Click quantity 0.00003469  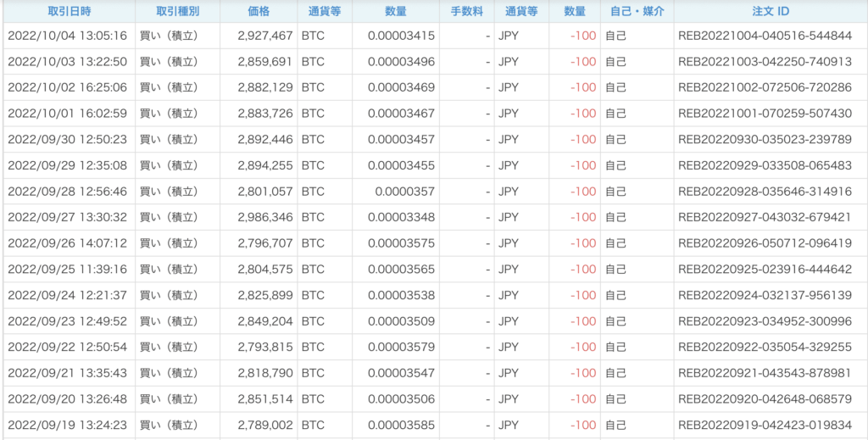pos(401,87)
